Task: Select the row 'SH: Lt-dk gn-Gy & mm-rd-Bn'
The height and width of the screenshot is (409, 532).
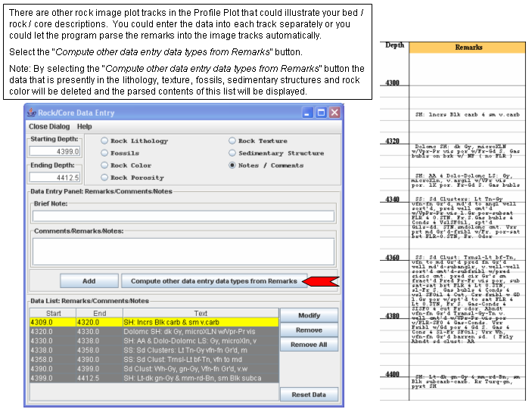Action: tap(154, 378)
